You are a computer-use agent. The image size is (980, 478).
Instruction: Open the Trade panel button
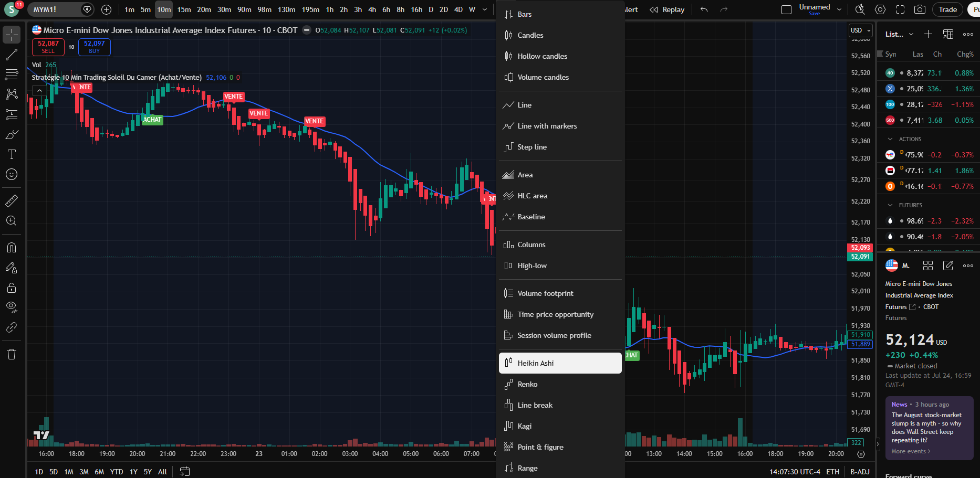[947, 9]
